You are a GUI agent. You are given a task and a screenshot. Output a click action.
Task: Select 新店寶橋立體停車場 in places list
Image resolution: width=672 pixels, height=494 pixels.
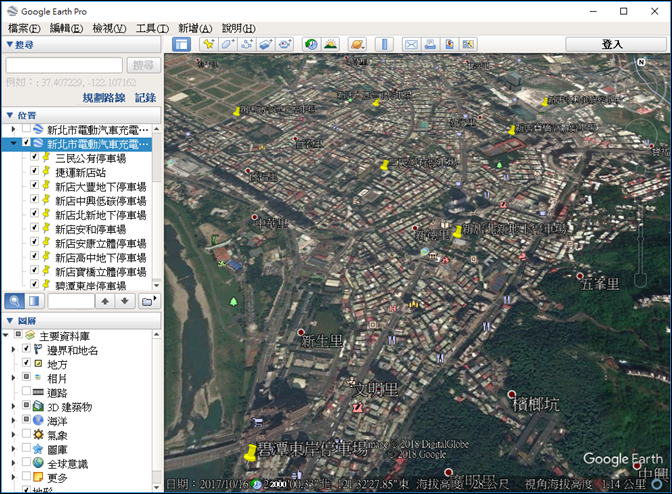point(101,272)
